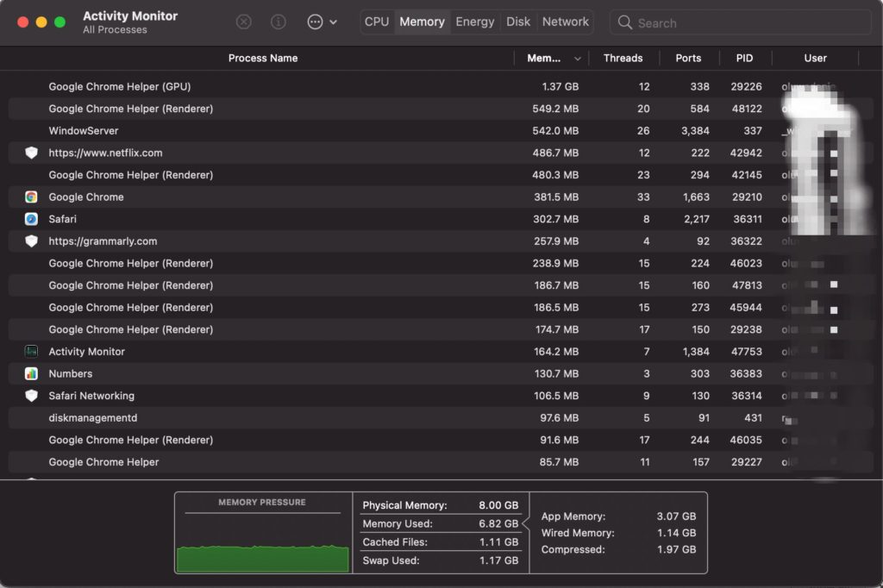883x588 pixels.
Task: Click the Safari Networking shield icon
Action: (32, 396)
